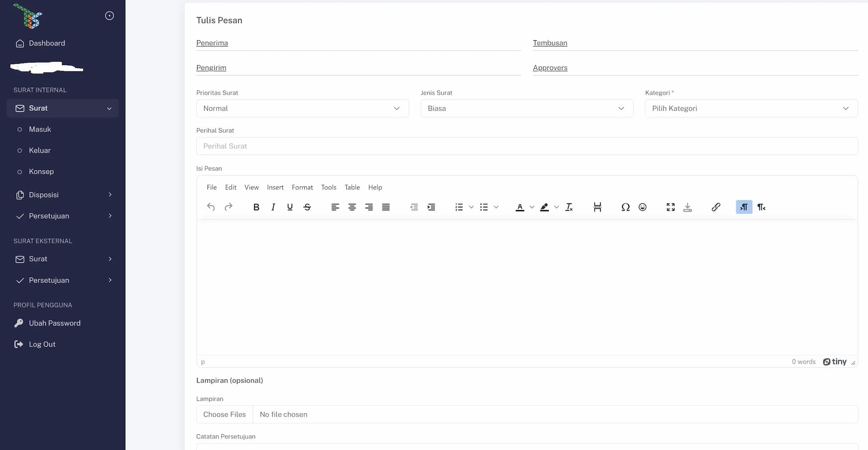Screen dimensions: 868x450
Task: Toggle sidebar pin circle icon
Action: click(x=109, y=16)
